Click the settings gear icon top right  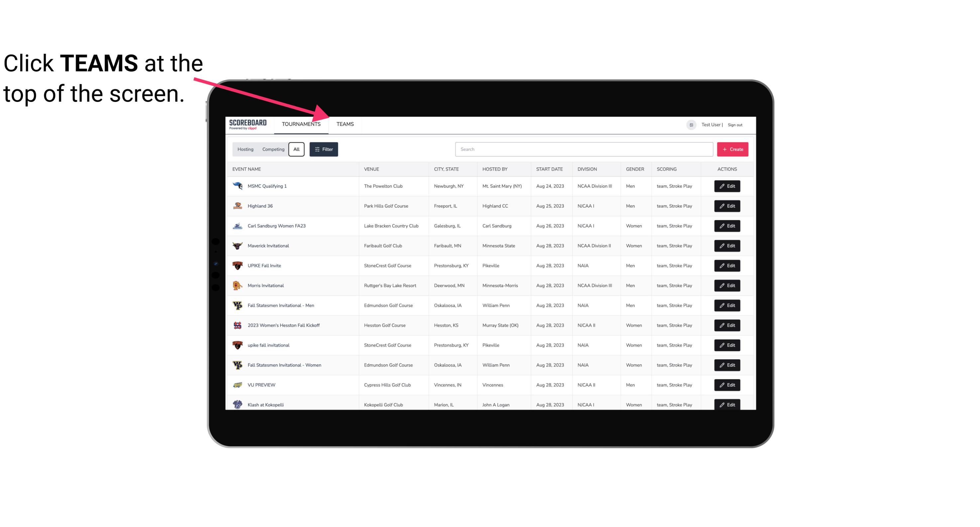click(x=691, y=124)
